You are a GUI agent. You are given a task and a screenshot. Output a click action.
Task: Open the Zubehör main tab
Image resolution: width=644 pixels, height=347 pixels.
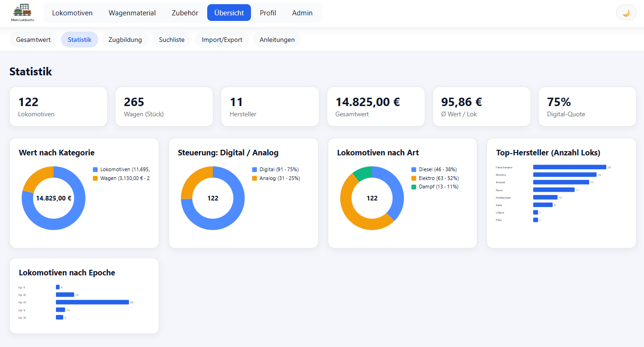pos(185,13)
